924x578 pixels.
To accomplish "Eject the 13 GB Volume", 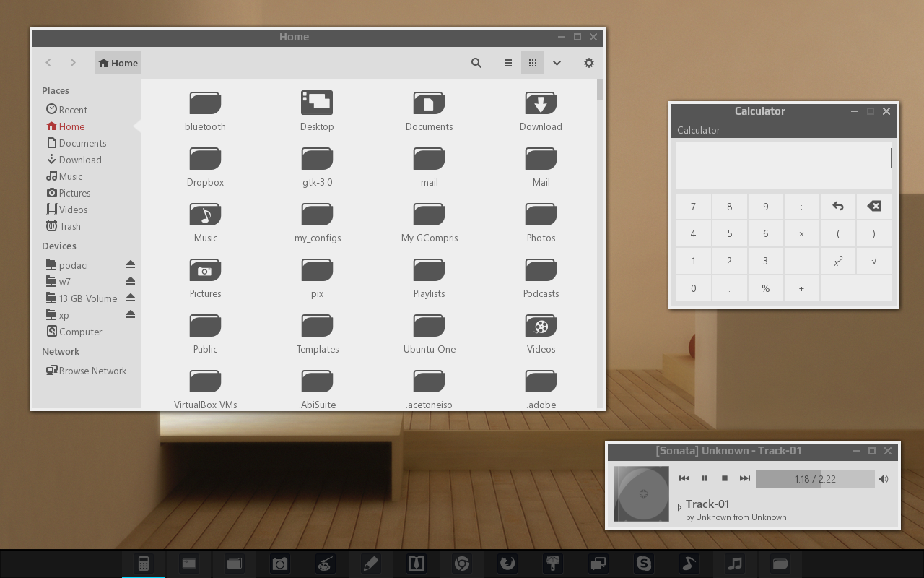I will pos(131,298).
